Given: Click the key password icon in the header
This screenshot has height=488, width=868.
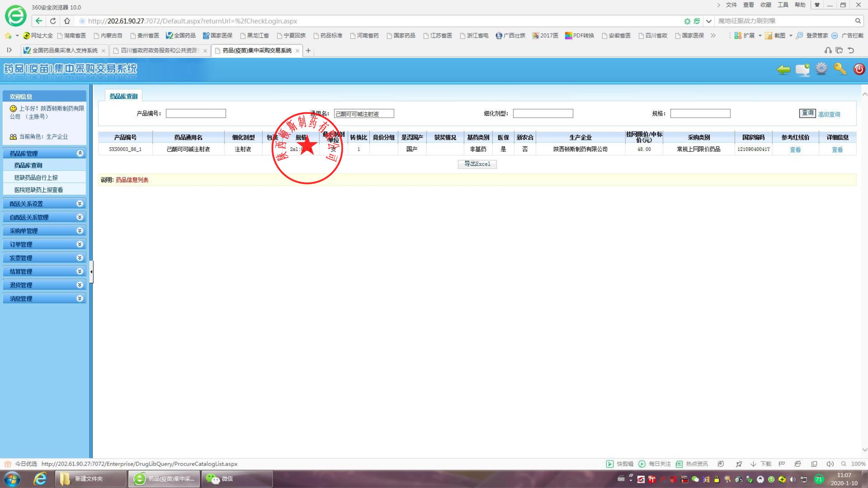Looking at the screenshot, I should pos(840,69).
